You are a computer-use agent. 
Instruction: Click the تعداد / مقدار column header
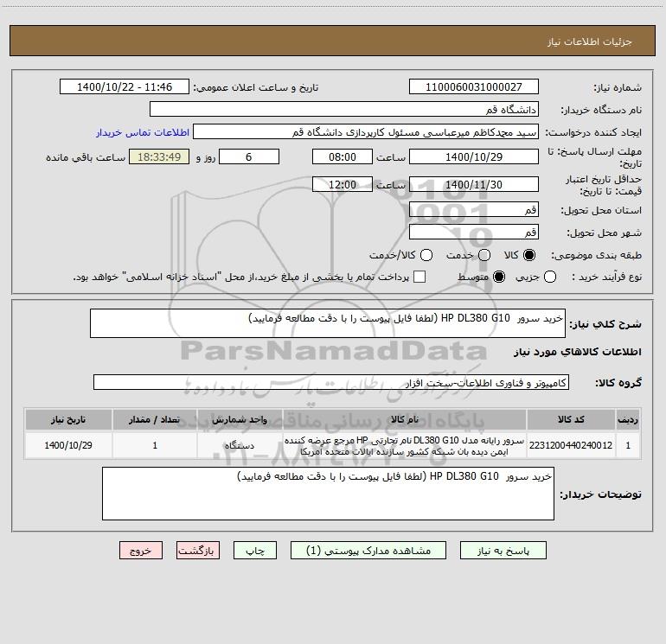[x=155, y=419]
